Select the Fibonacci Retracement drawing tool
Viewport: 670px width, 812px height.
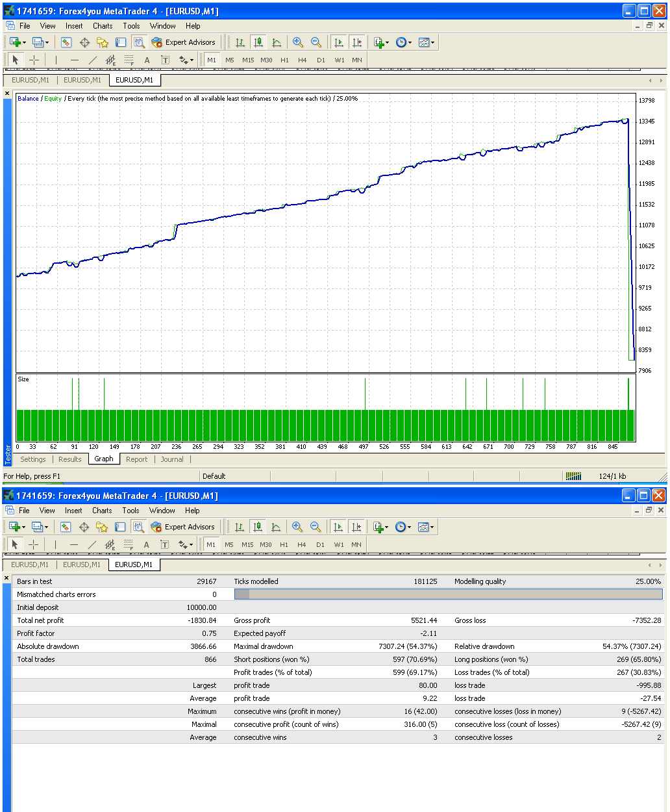(x=129, y=59)
